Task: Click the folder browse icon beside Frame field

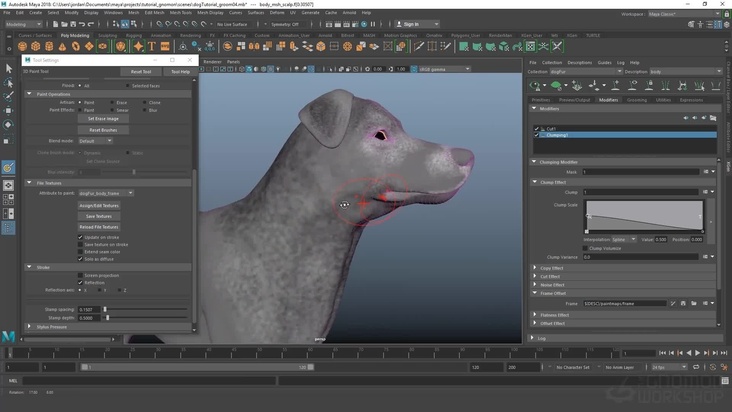Action: click(x=694, y=303)
